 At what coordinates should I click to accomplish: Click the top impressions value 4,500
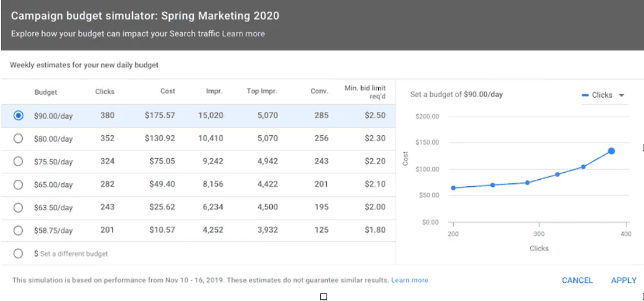pyautogui.click(x=267, y=207)
